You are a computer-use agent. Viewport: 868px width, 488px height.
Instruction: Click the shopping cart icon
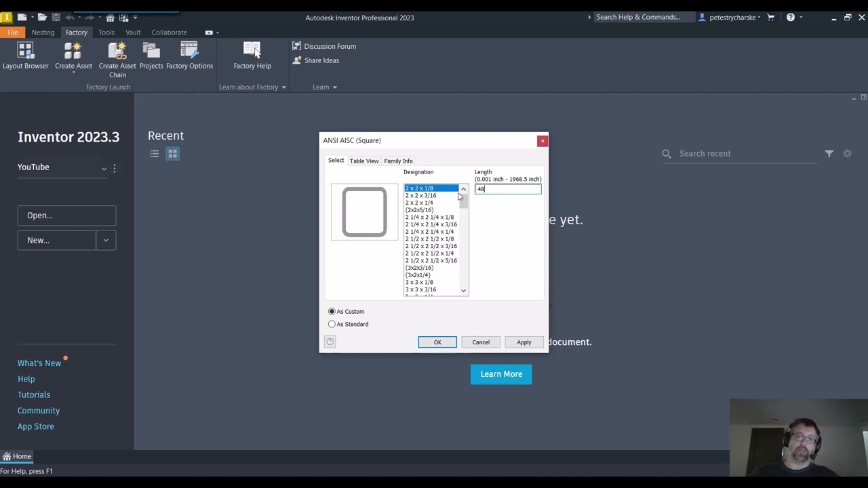coord(771,18)
